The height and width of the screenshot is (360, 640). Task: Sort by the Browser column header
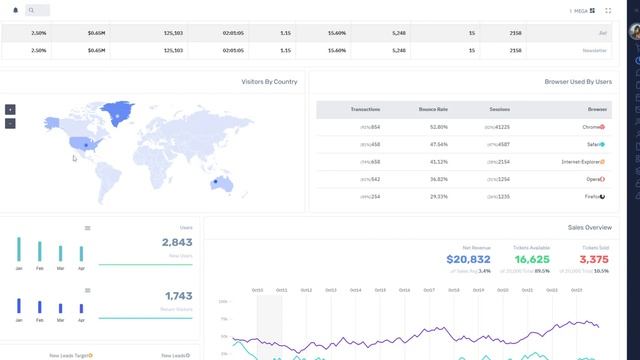click(597, 109)
